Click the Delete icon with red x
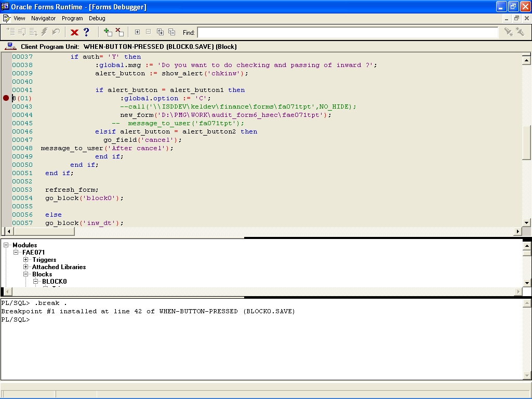 pyautogui.click(x=119, y=32)
